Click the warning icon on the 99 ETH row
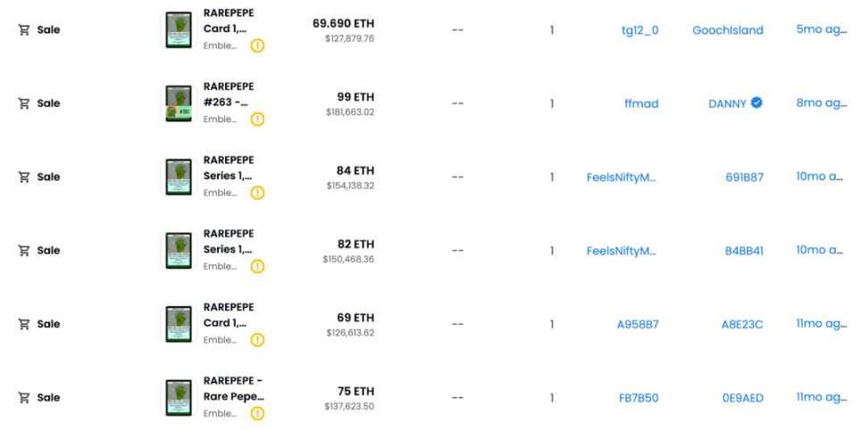 click(x=257, y=119)
